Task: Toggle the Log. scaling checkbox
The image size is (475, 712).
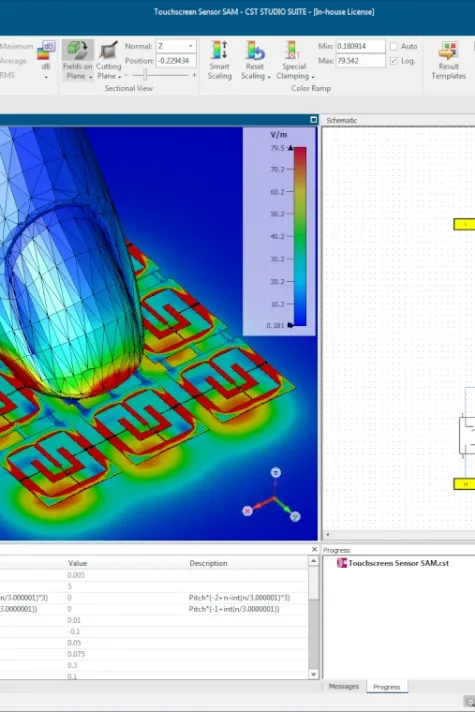Action: 394,61
